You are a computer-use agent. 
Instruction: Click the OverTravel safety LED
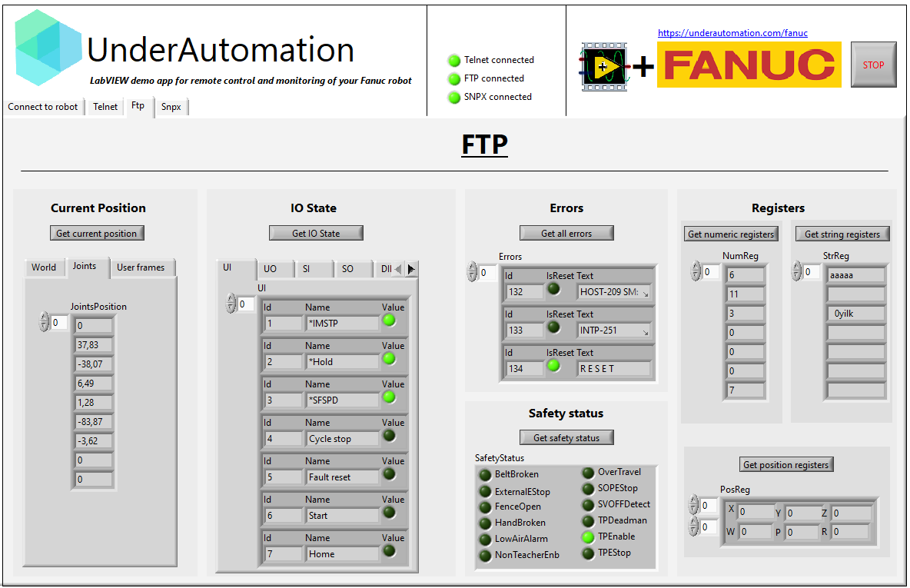(x=588, y=473)
